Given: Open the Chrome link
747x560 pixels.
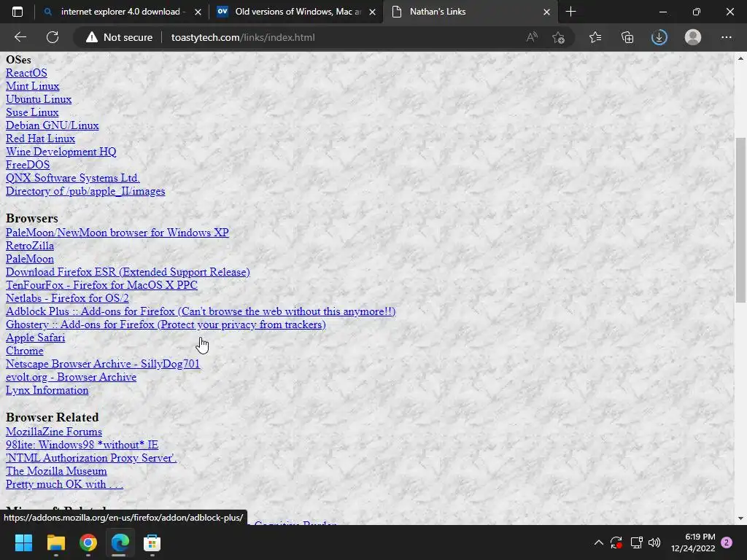Looking at the screenshot, I should tap(24, 351).
